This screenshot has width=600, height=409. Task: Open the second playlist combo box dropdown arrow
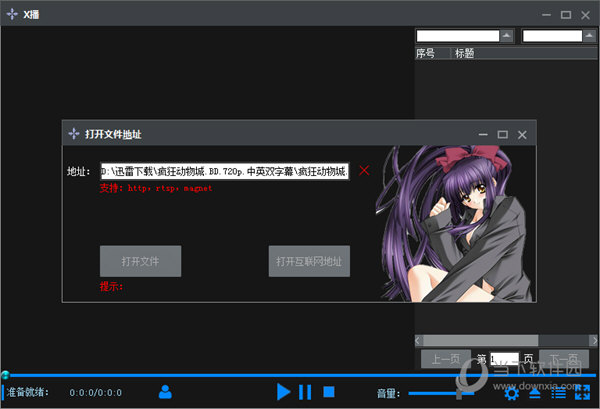pos(589,36)
